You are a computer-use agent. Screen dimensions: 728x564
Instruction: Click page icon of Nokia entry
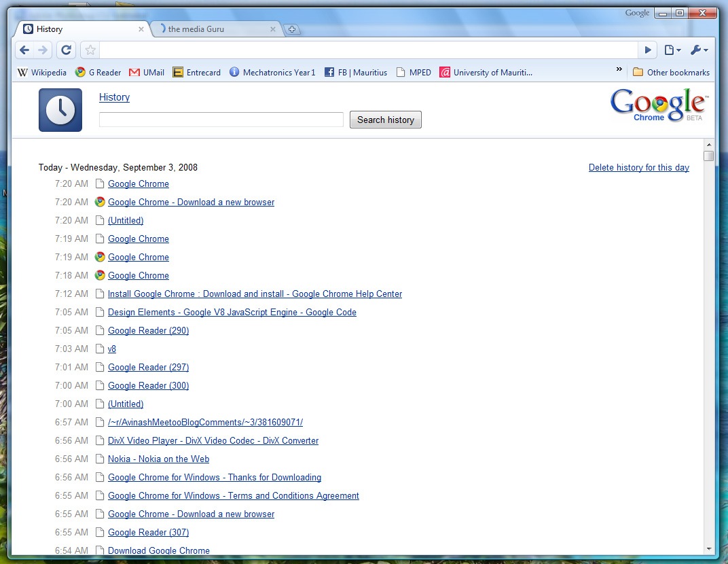[99, 459]
